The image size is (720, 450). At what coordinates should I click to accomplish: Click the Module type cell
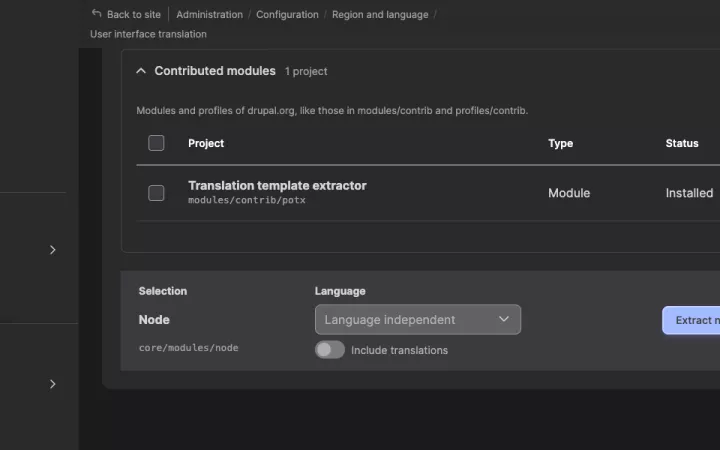click(x=569, y=193)
